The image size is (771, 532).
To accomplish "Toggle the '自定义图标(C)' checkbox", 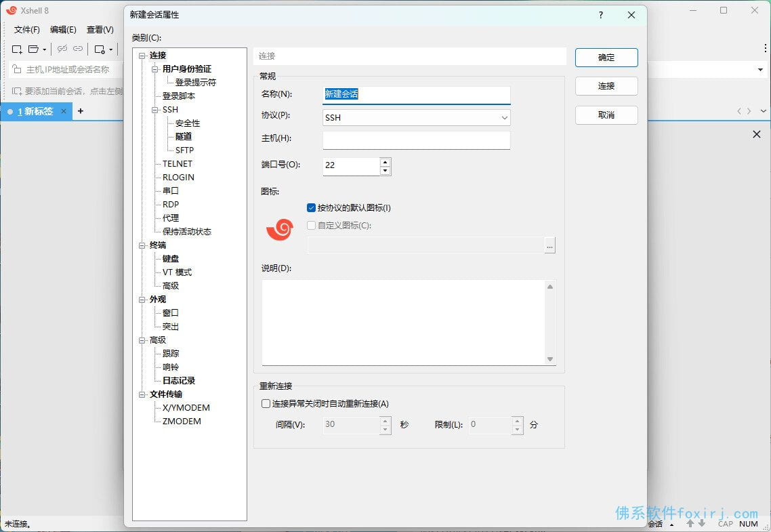I will [311, 226].
